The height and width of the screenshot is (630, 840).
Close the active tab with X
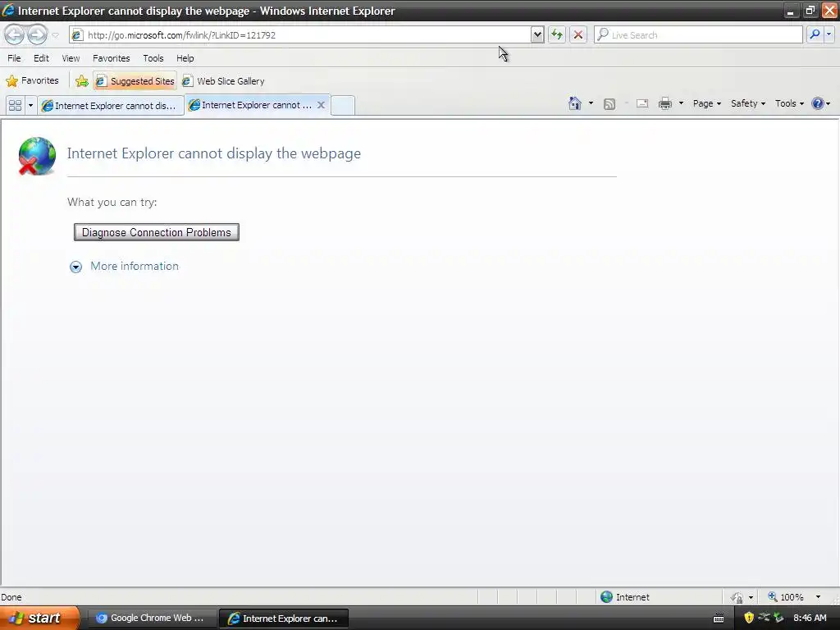[321, 105]
